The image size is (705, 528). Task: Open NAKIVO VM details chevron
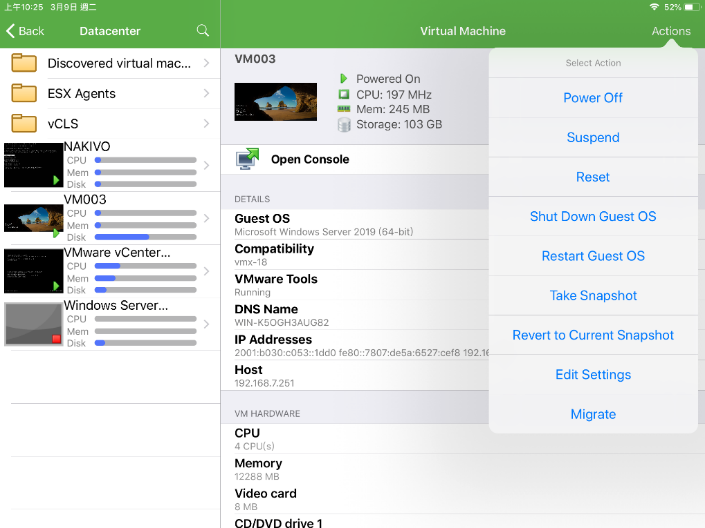(206, 165)
